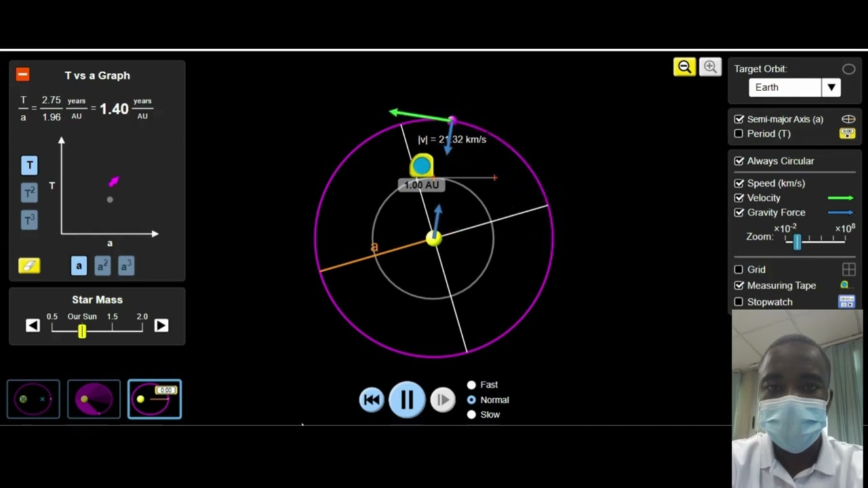The image size is (868, 488).
Task: Enable the Stopwatch checkbox
Action: pyautogui.click(x=739, y=302)
